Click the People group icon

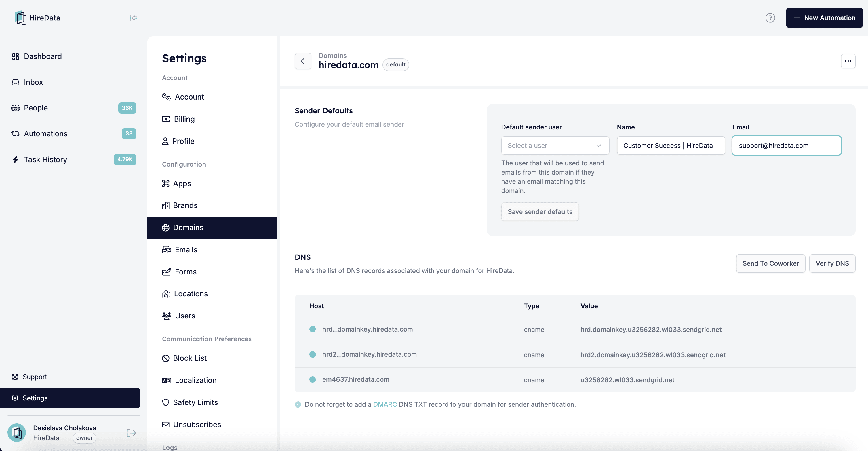(x=16, y=108)
